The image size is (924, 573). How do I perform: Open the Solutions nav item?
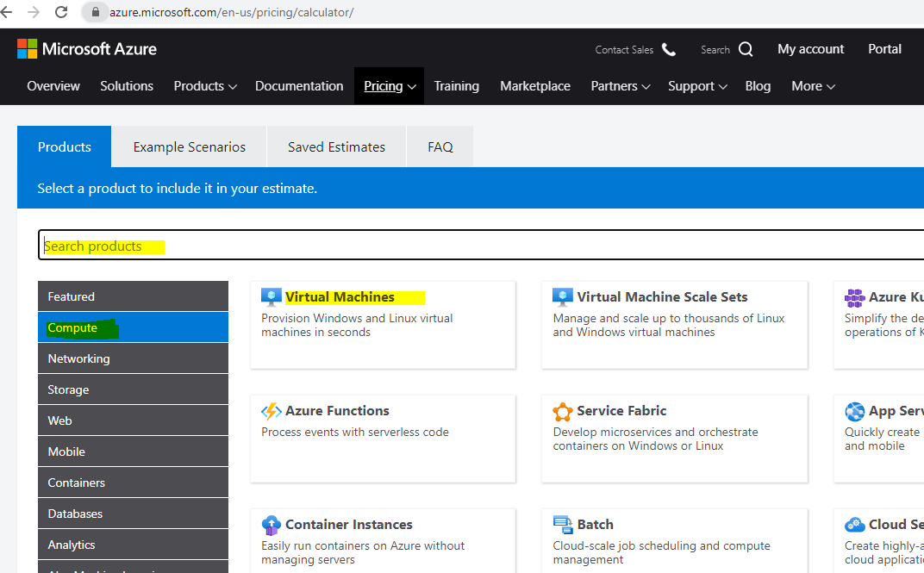pos(127,86)
